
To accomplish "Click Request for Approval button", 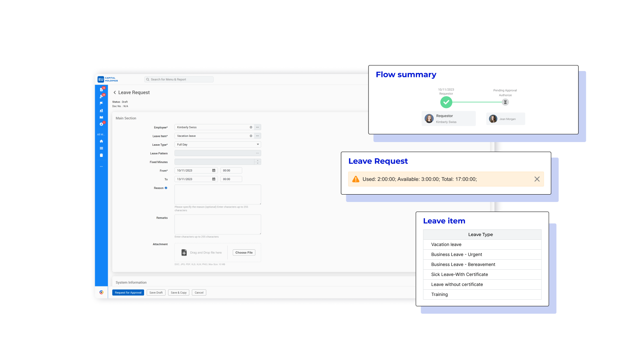I will pyautogui.click(x=128, y=293).
